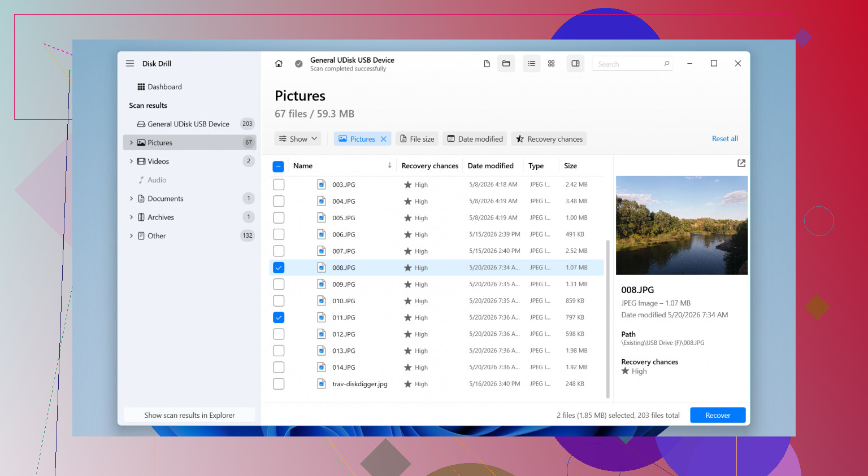Click the trav-diskdigger.jpg file icon

322,384
